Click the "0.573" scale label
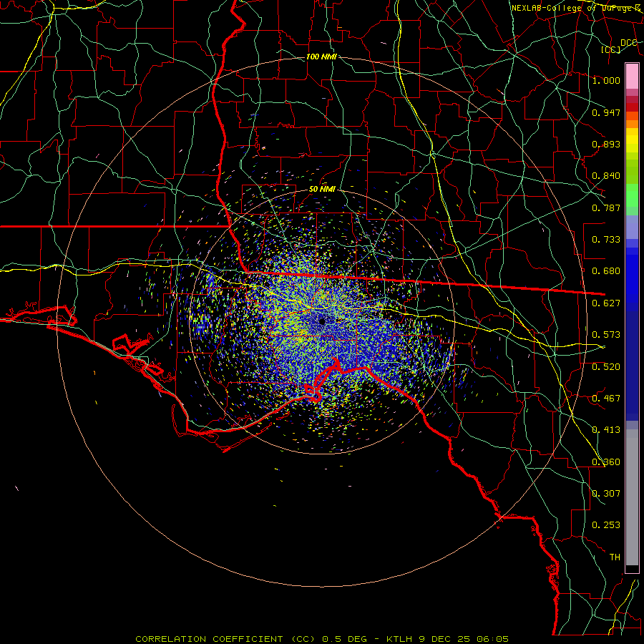644x644 pixels. click(606, 335)
